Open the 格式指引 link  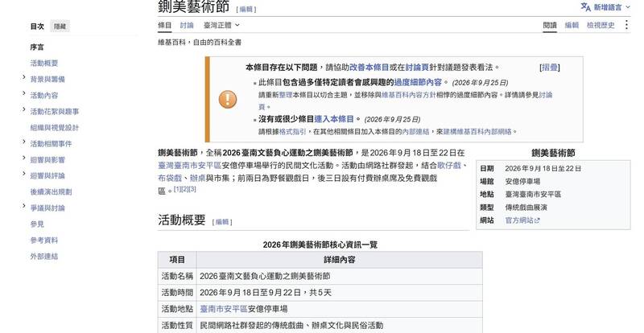coord(292,132)
